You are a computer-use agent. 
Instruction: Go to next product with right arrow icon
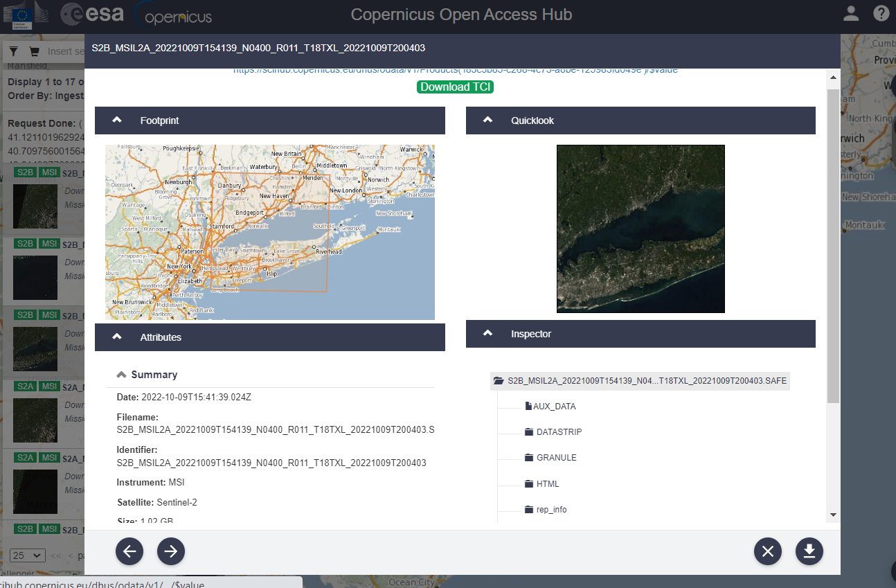click(x=170, y=551)
